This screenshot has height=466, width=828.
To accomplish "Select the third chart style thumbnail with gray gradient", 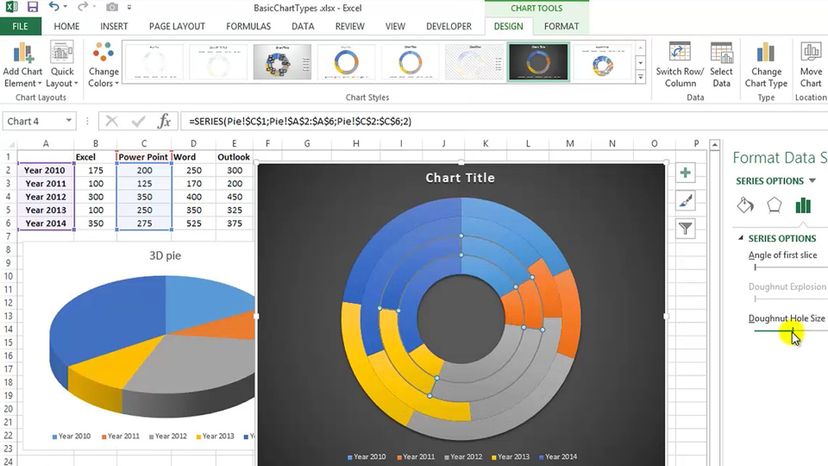I will [282, 62].
